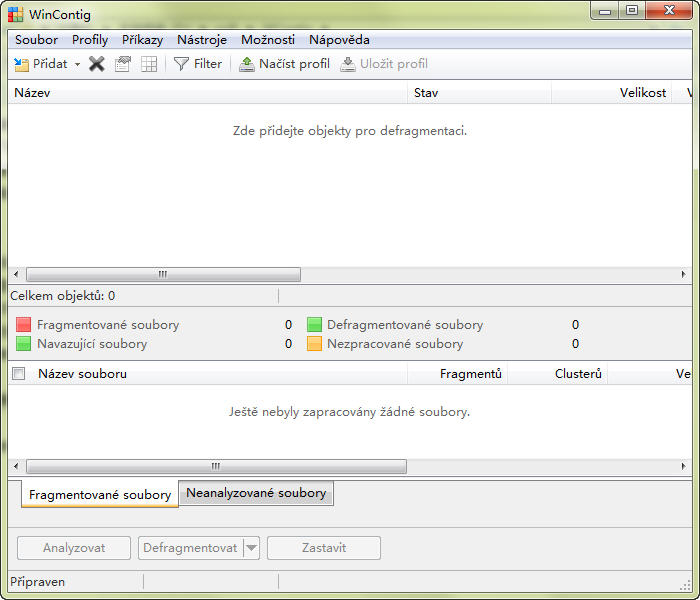Viewport: 700px width, 600px height.
Task: Open the Soubor menu
Action: click(x=36, y=40)
